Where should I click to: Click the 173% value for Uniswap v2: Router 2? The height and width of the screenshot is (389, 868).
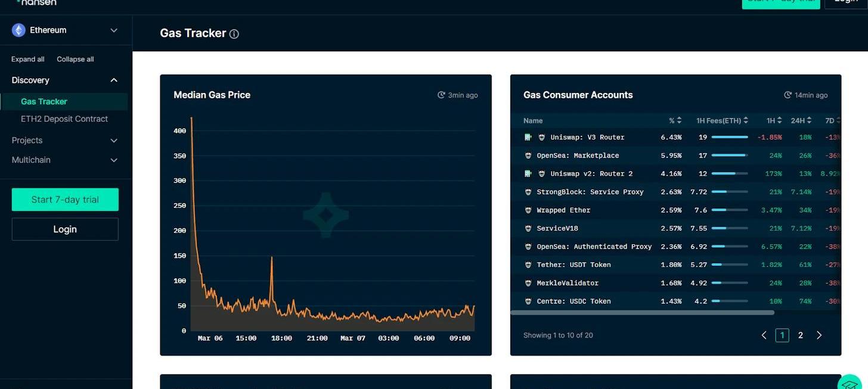773,173
